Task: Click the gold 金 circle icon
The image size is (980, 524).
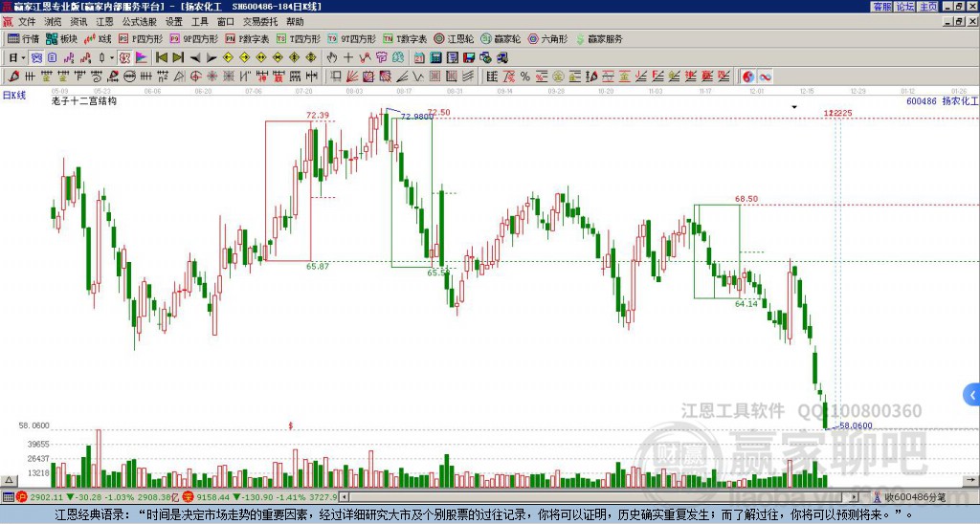Action: click(558, 76)
